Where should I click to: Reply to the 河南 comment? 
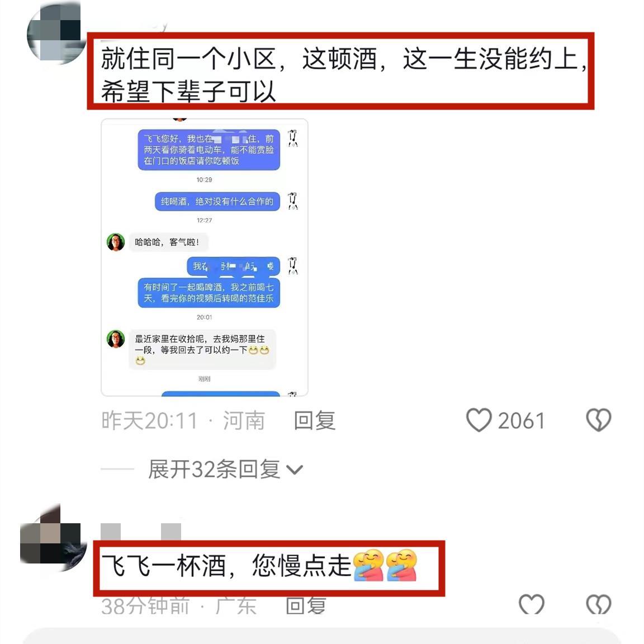point(315,420)
